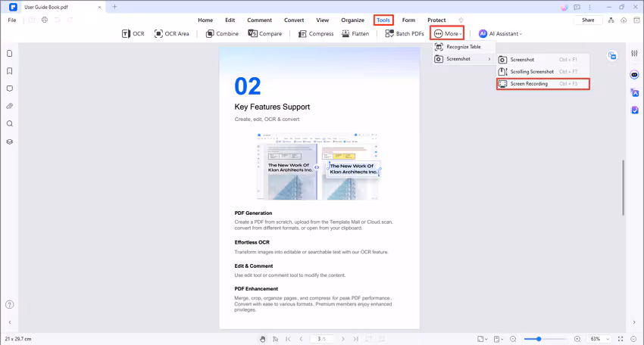Switch to the Organize tab
Screen dimensions: 644x345
tap(354, 20)
